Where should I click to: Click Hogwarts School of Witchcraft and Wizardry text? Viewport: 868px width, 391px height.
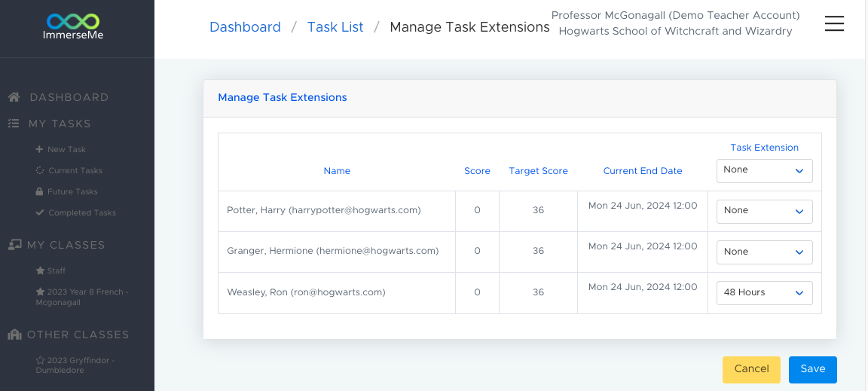[675, 32]
